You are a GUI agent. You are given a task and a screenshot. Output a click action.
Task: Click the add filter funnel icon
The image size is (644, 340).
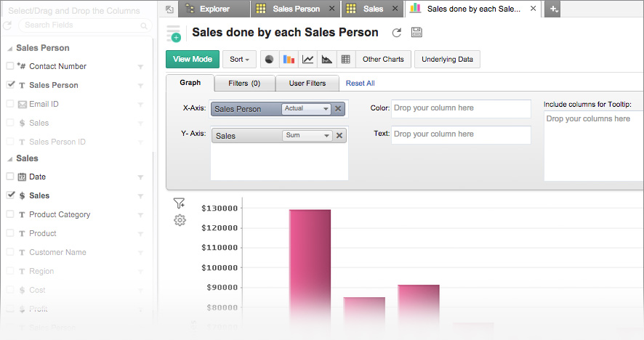click(180, 203)
